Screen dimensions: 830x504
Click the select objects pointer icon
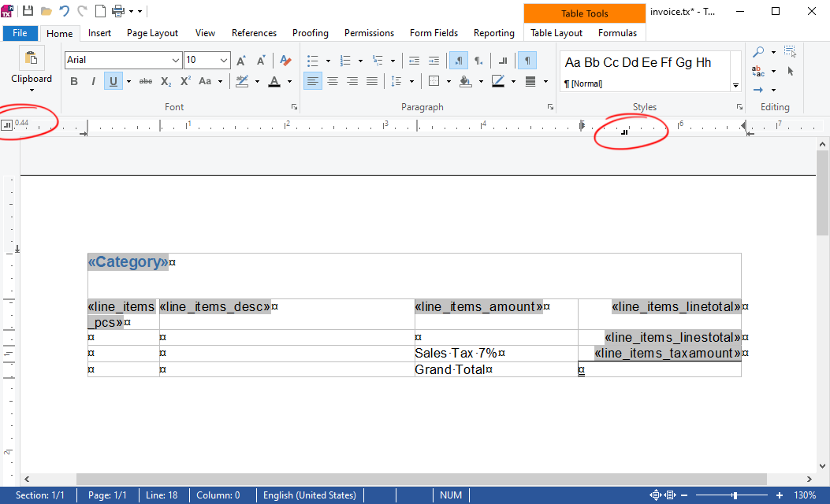791,71
